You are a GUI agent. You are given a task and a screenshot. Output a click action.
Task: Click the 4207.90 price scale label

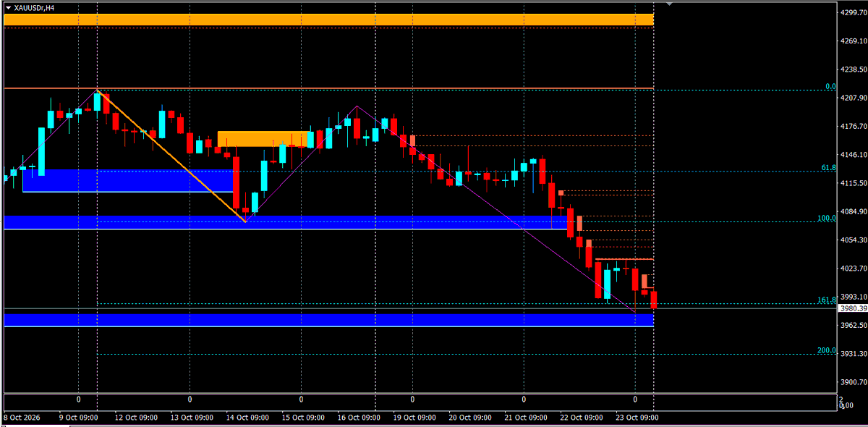pyautogui.click(x=854, y=98)
